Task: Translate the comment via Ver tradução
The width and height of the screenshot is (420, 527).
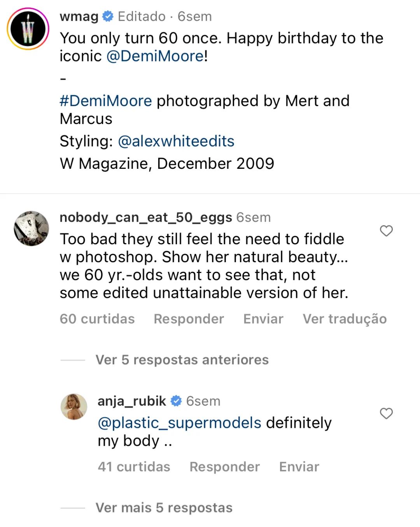Action: (x=345, y=319)
